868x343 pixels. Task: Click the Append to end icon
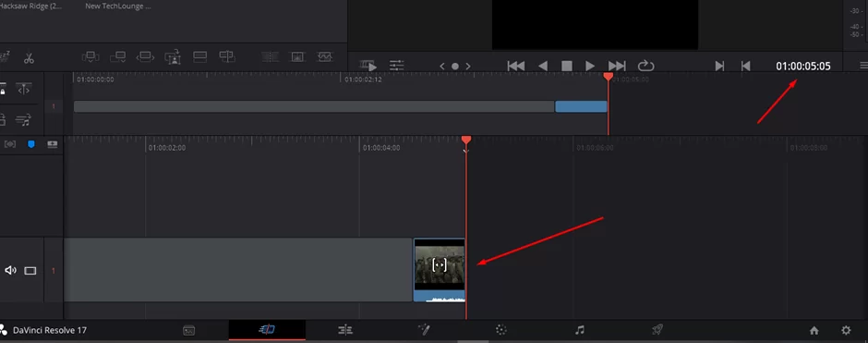[118, 56]
